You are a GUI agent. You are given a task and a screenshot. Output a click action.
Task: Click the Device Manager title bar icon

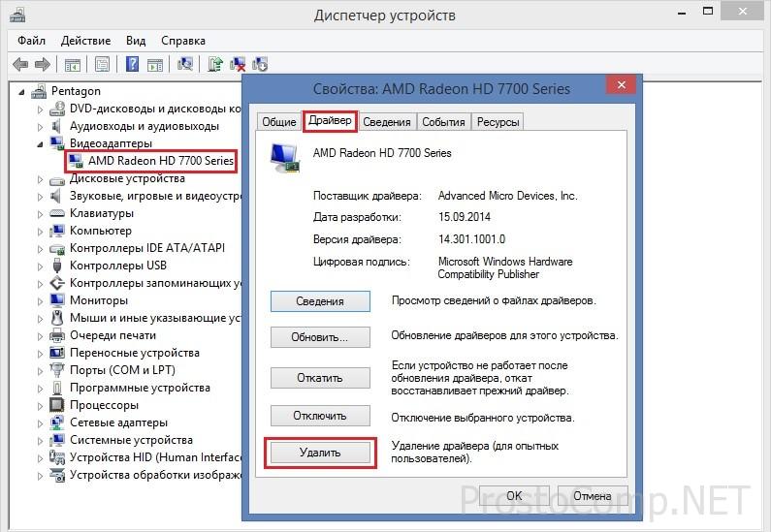(x=17, y=16)
